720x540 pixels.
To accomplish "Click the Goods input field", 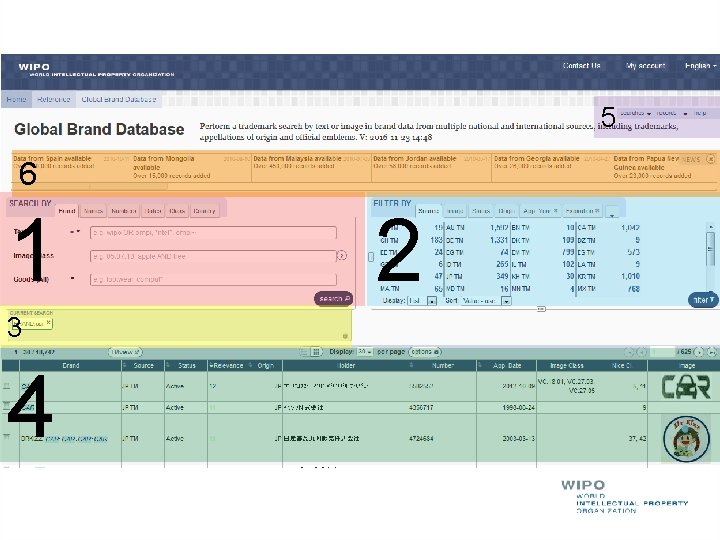I will [214, 279].
